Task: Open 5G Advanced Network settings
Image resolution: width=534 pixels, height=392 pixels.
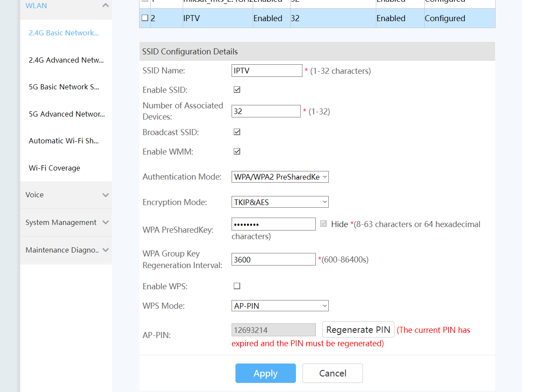Action: click(67, 114)
